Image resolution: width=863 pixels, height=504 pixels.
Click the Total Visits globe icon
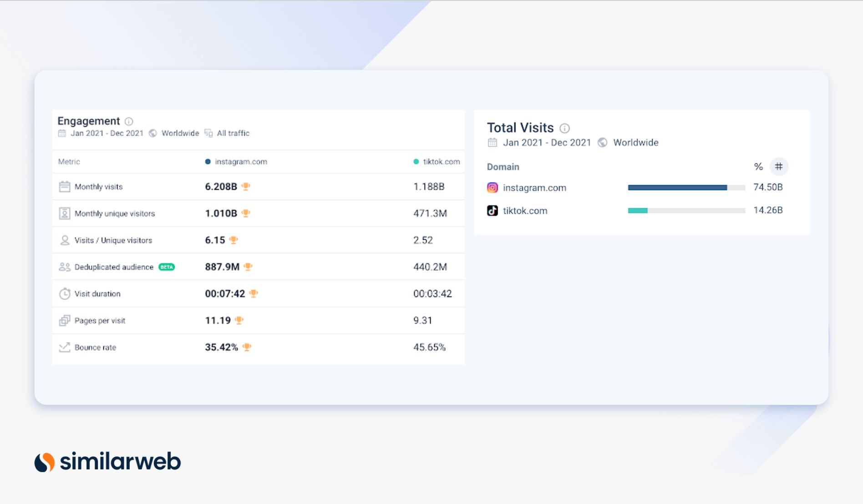pyautogui.click(x=602, y=142)
